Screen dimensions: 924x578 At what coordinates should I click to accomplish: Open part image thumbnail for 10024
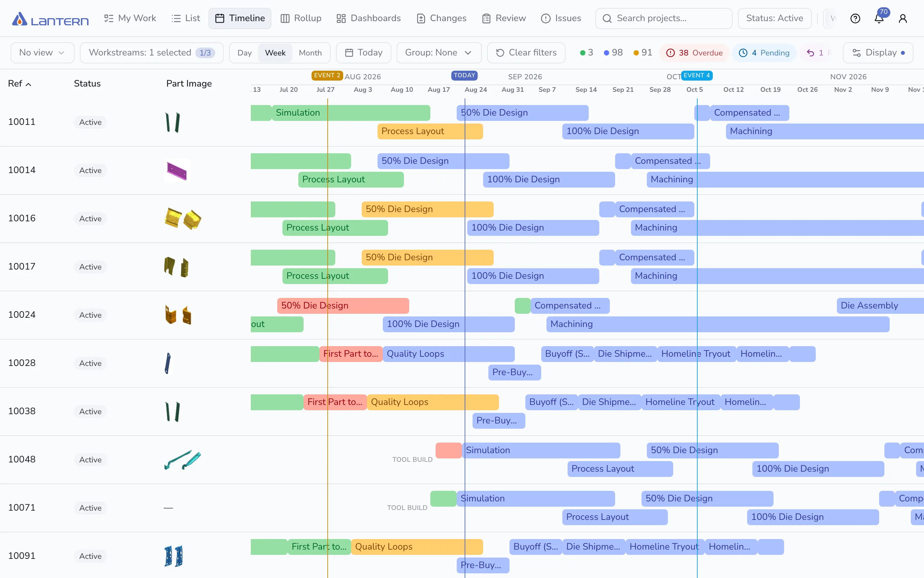178,315
